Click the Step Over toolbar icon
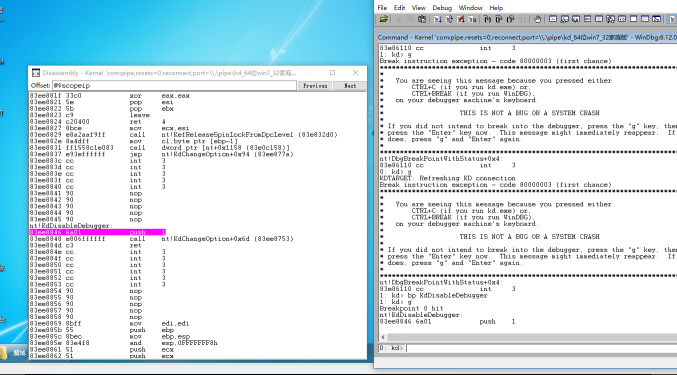 (499, 19)
